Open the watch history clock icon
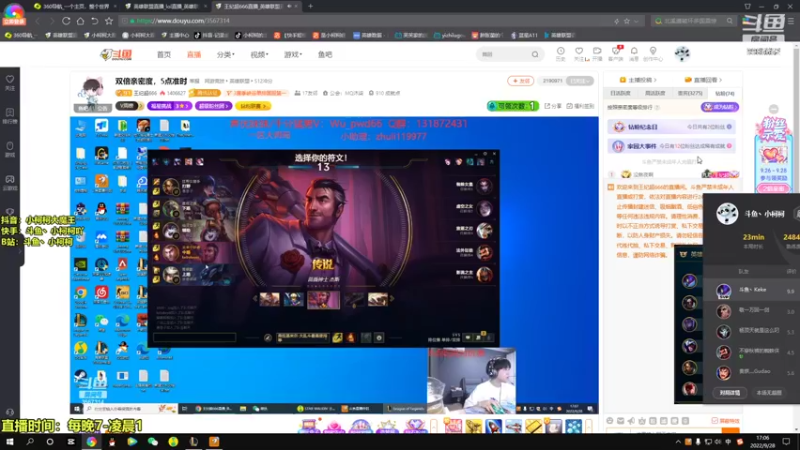 tap(560, 51)
